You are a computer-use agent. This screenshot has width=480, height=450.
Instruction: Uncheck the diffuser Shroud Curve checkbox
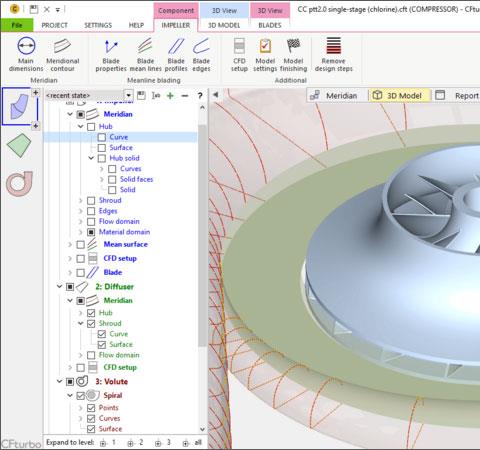click(102, 334)
